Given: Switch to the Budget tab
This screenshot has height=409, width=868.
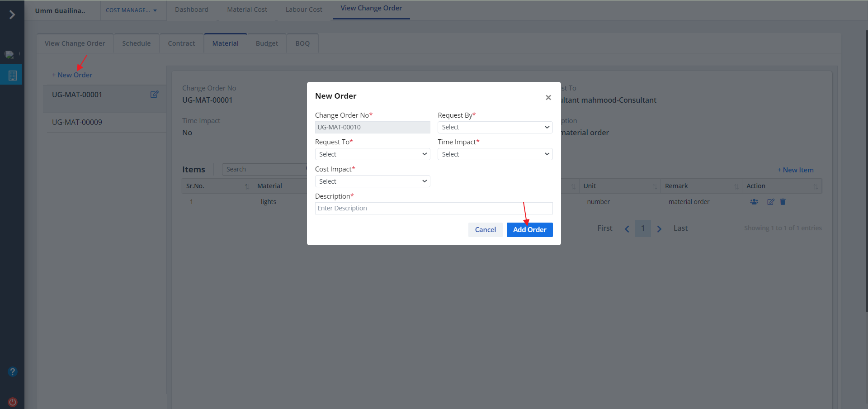Looking at the screenshot, I should [267, 43].
